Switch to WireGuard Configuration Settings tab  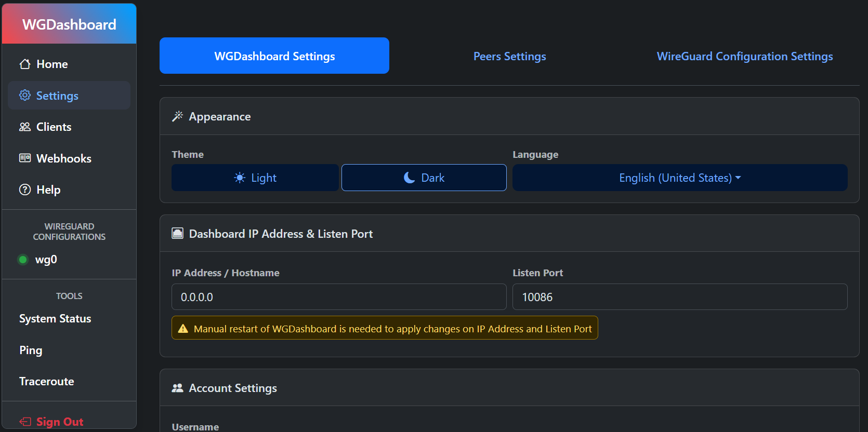744,56
